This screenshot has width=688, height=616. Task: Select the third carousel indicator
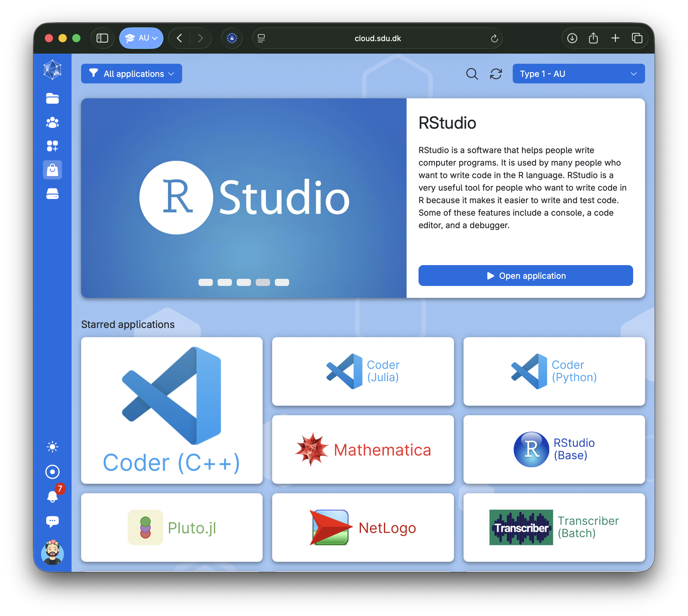point(244,282)
